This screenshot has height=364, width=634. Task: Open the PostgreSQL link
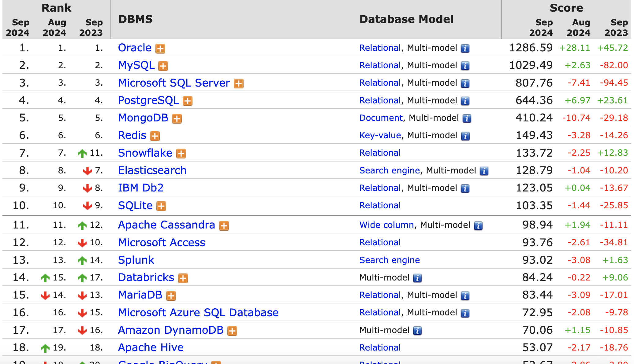click(148, 100)
